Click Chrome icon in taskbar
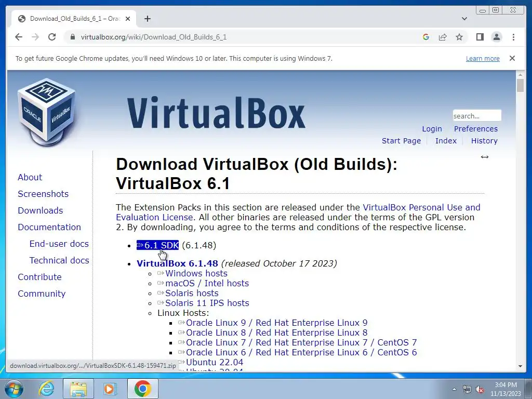 click(x=142, y=389)
